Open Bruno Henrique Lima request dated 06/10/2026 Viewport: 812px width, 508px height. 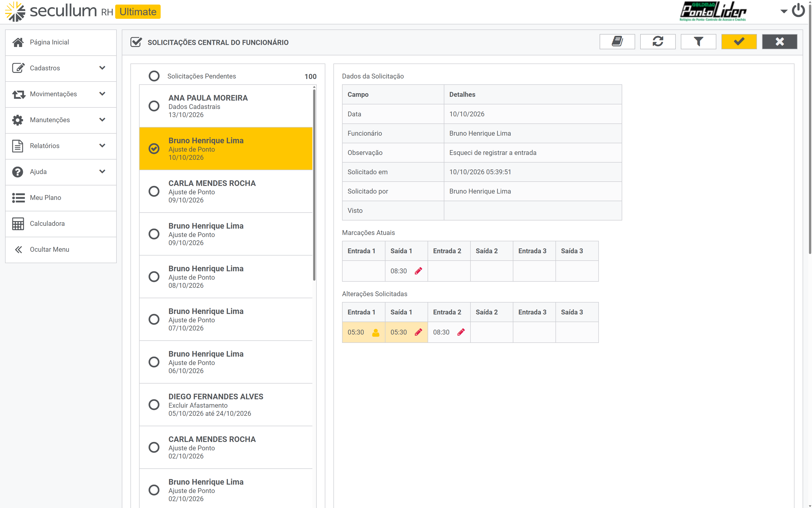226,362
